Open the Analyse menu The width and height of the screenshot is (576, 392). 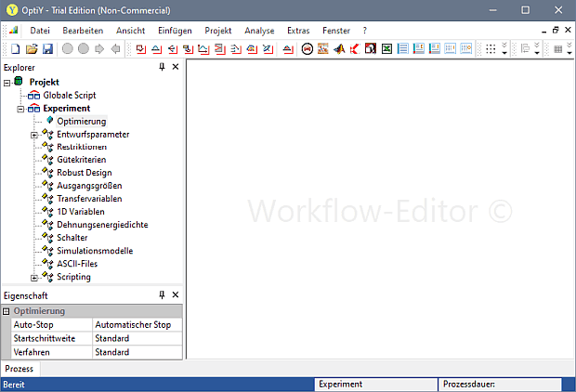click(x=259, y=31)
